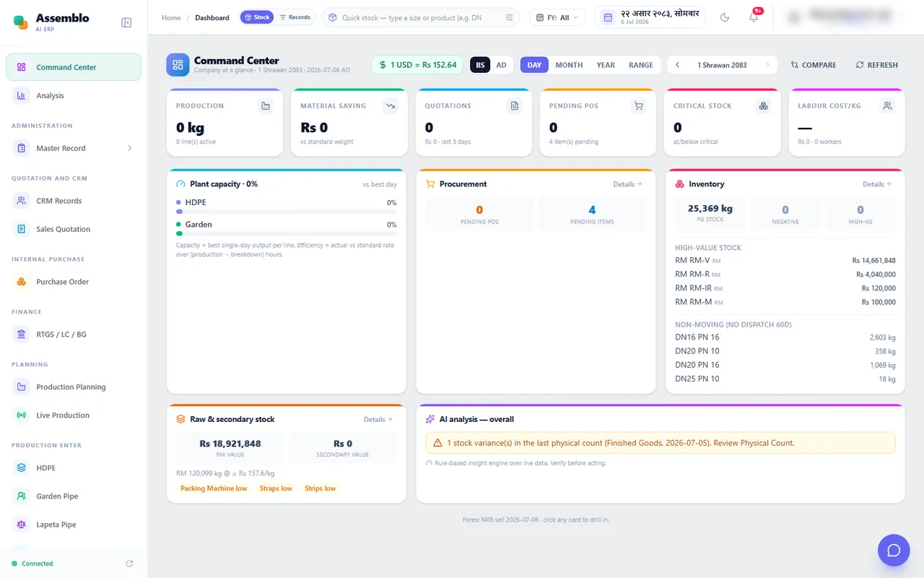924x578 pixels.
Task: Open Inventory Details link
Action: coord(877,184)
